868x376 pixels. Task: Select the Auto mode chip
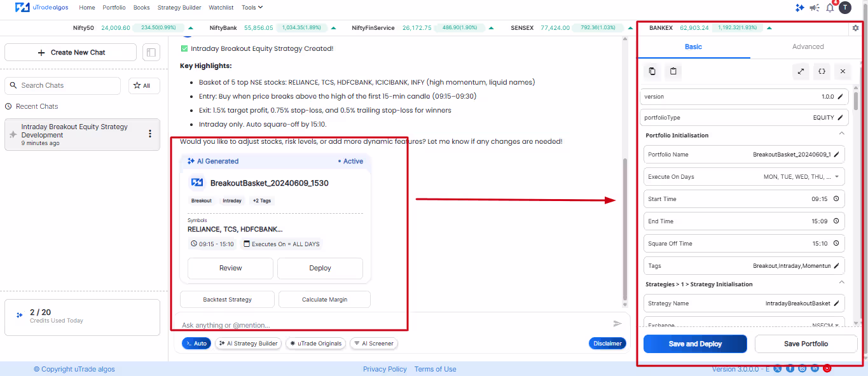(x=196, y=344)
